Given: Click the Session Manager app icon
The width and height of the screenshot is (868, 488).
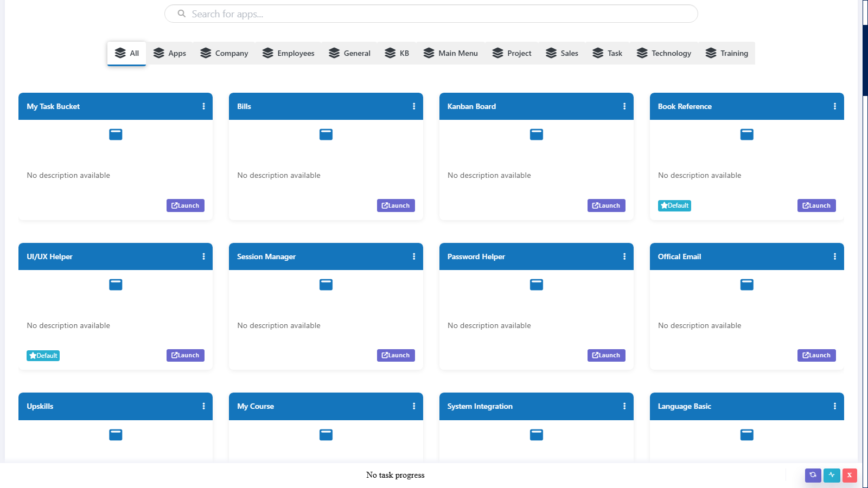Looking at the screenshot, I should (326, 285).
